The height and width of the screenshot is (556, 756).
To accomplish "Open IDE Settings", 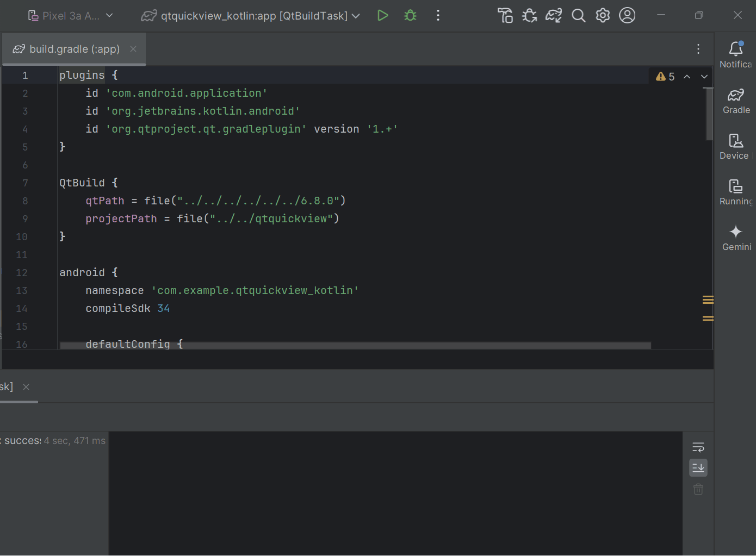I will pyautogui.click(x=603, y=15).
